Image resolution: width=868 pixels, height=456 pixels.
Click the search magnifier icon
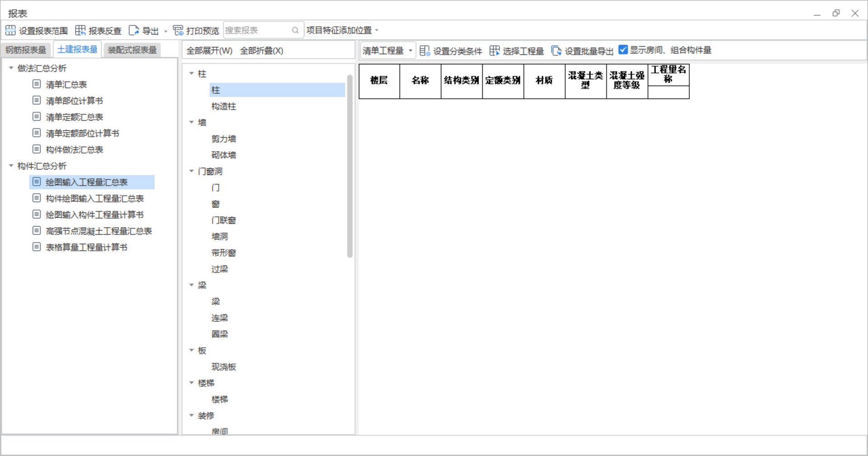coord(295,30)
